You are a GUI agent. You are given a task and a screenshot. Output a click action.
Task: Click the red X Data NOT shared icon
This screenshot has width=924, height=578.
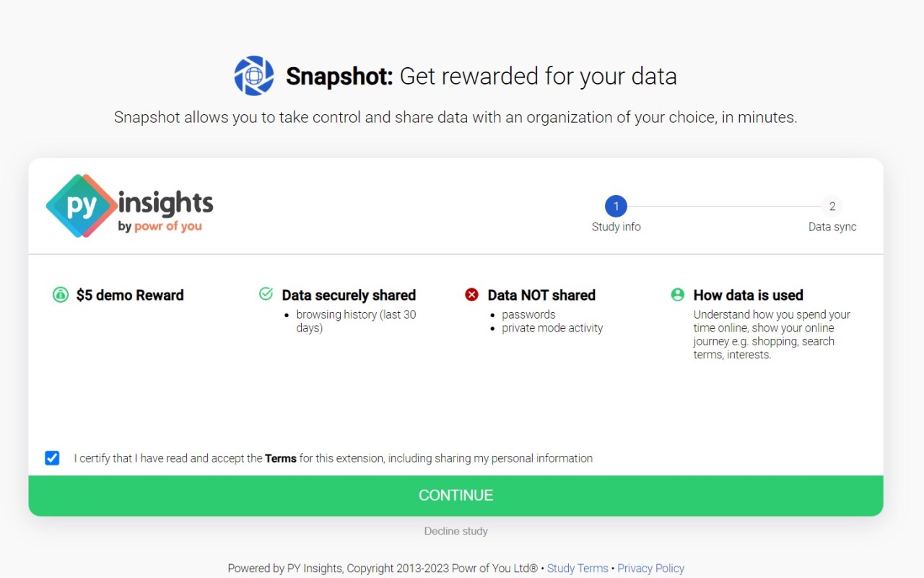point(471,294)
